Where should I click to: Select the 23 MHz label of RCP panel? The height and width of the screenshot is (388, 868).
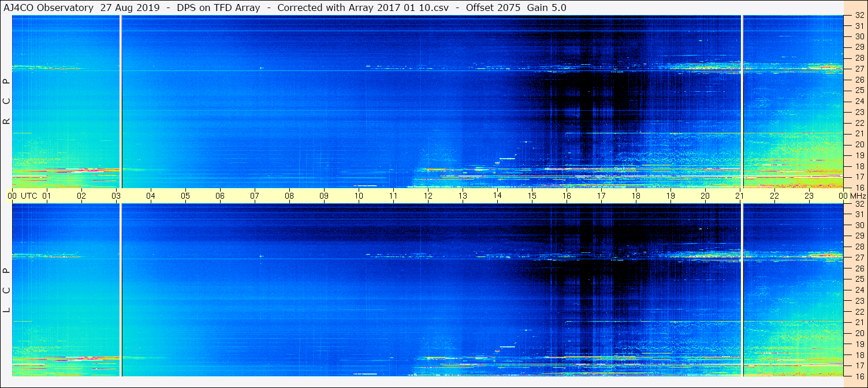click(859, 112)
